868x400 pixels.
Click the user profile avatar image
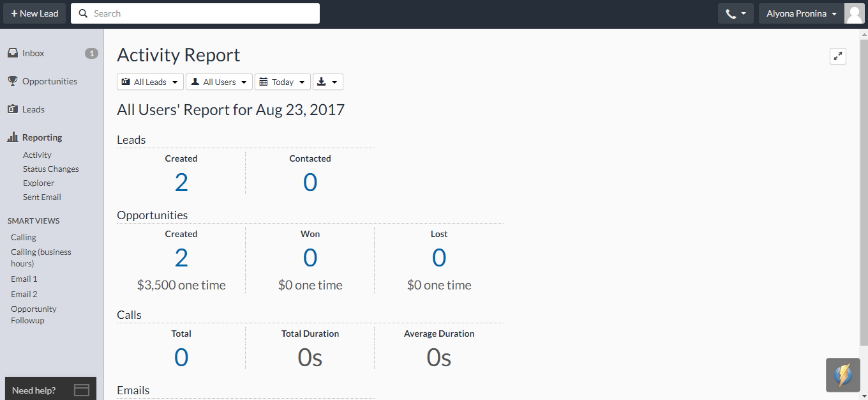pos(854,13)
